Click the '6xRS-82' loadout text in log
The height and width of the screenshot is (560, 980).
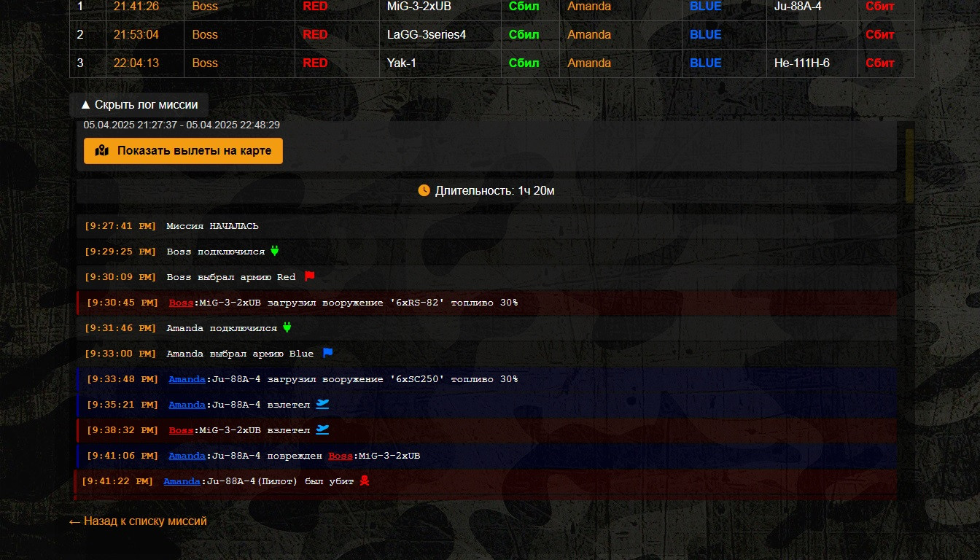pyautogui.click(x=418, y=303)
